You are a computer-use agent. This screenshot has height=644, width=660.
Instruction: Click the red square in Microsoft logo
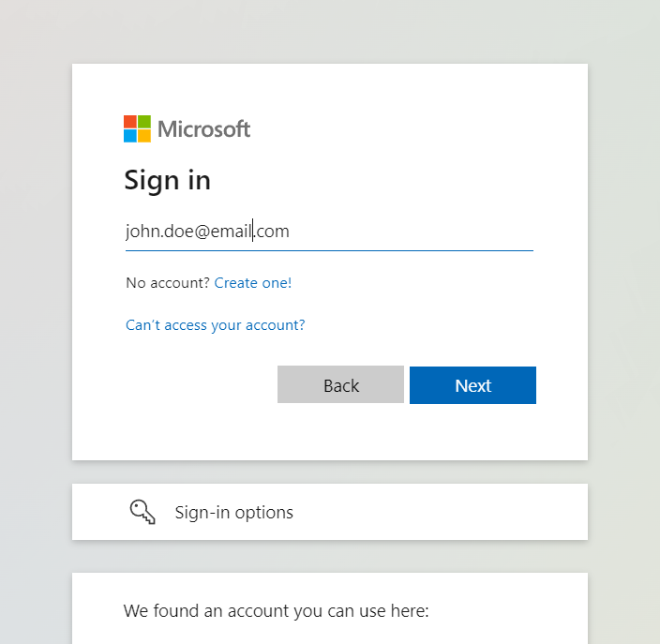point(130,122)
